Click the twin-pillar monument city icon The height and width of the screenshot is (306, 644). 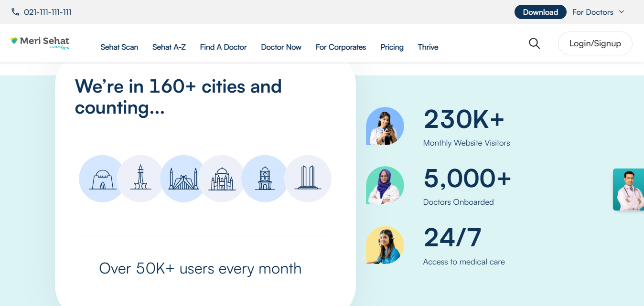(308, 179)
